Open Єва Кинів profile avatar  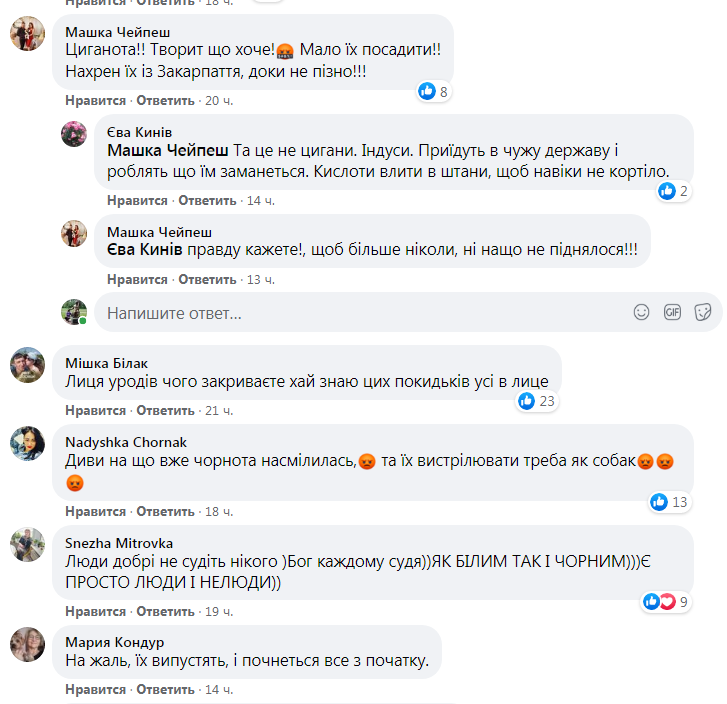tap(74, 133)
